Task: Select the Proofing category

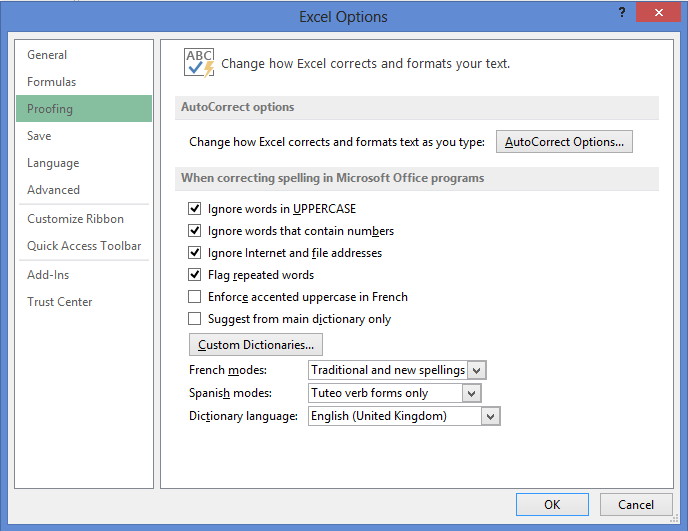Action: [x=84, y=108]
